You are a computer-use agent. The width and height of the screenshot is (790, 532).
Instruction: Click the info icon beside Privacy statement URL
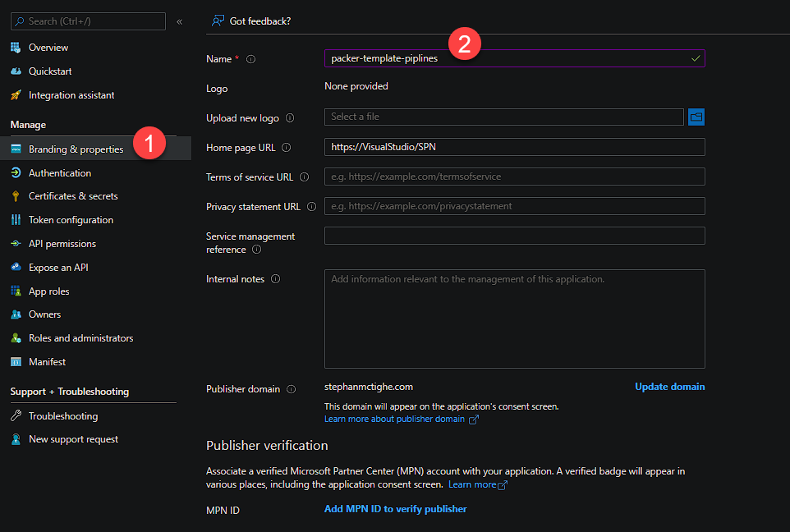(x=311, y=207)
